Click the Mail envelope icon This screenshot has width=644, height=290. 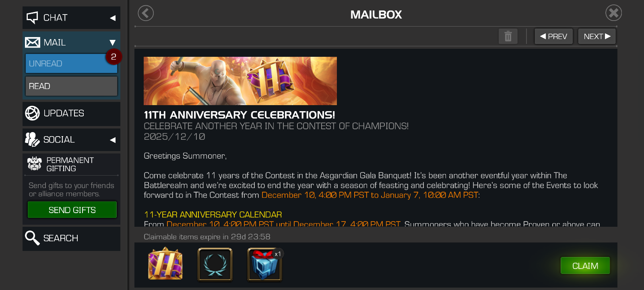click(32, 42)
